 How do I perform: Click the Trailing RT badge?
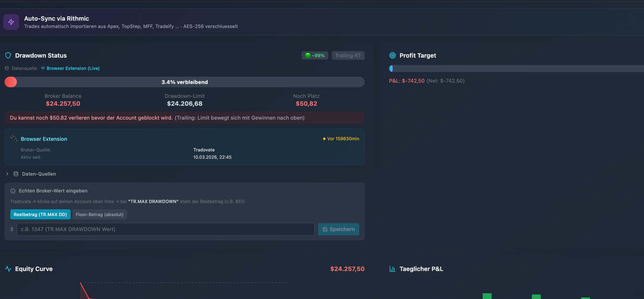348,56
